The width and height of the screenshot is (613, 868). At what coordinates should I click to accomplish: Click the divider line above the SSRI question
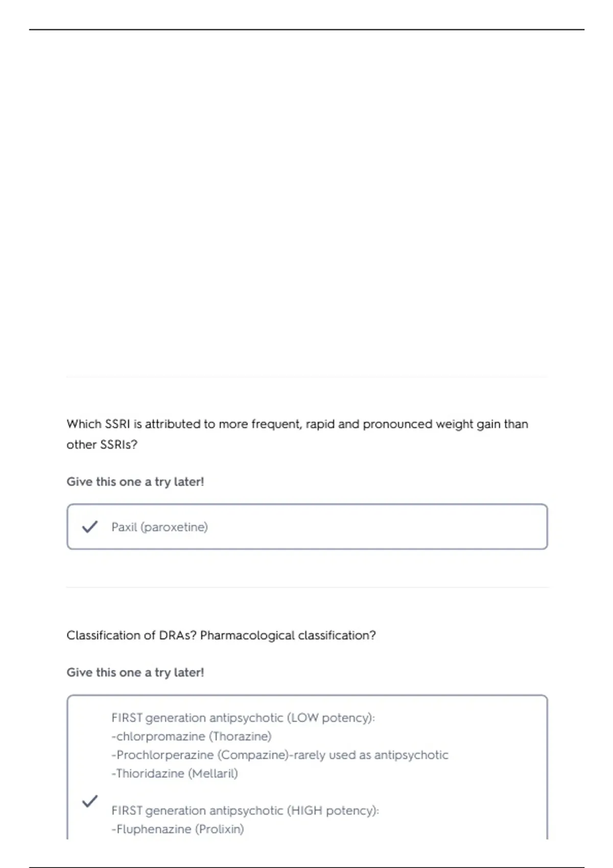(x=307, y=377)
